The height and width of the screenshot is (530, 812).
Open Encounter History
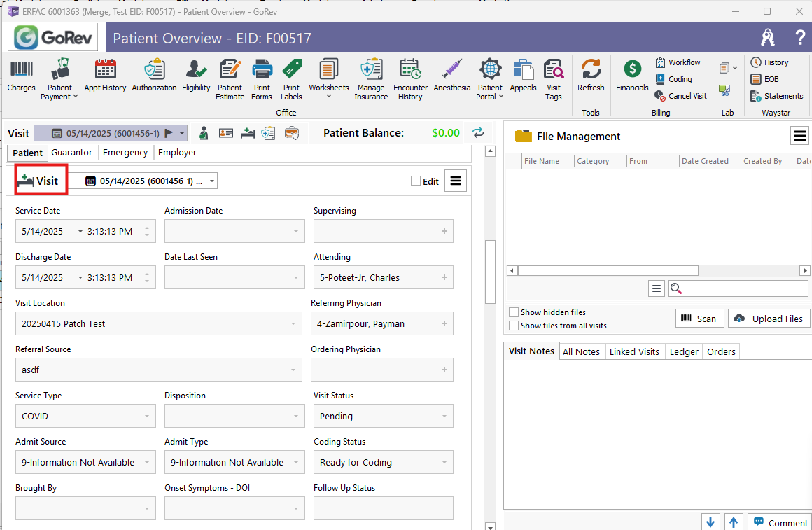pyautogui.click(x=410, y=80)
